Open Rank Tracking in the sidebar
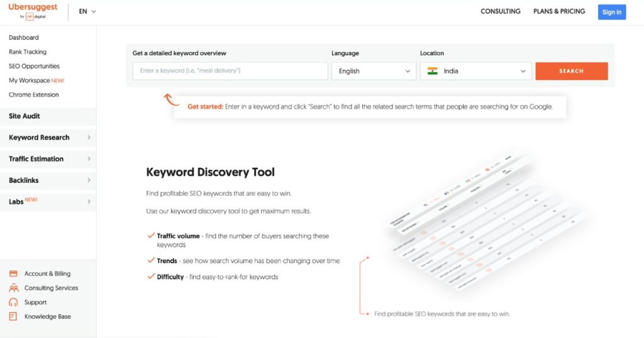This screenshot has height=338, width=644. click(28, 52)
